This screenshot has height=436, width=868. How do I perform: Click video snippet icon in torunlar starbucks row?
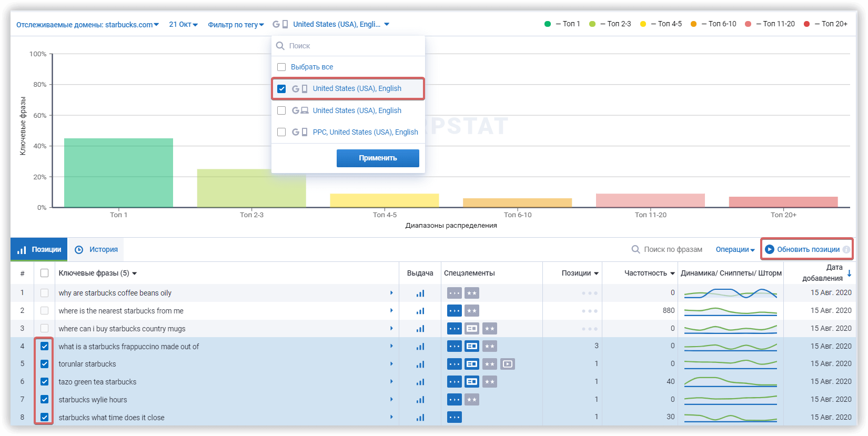507,364
